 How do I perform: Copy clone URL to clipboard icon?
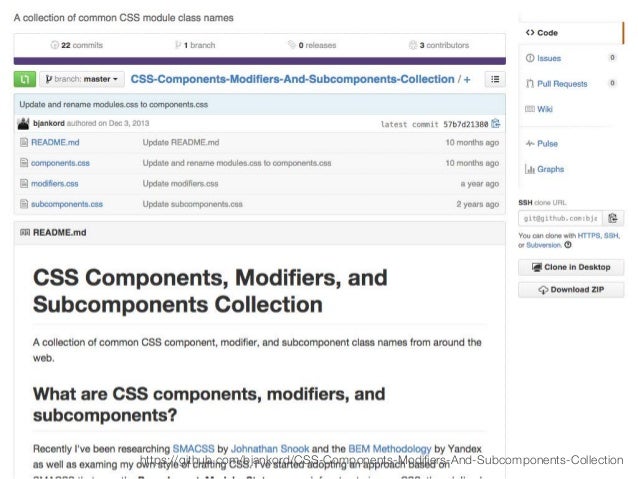613,219
